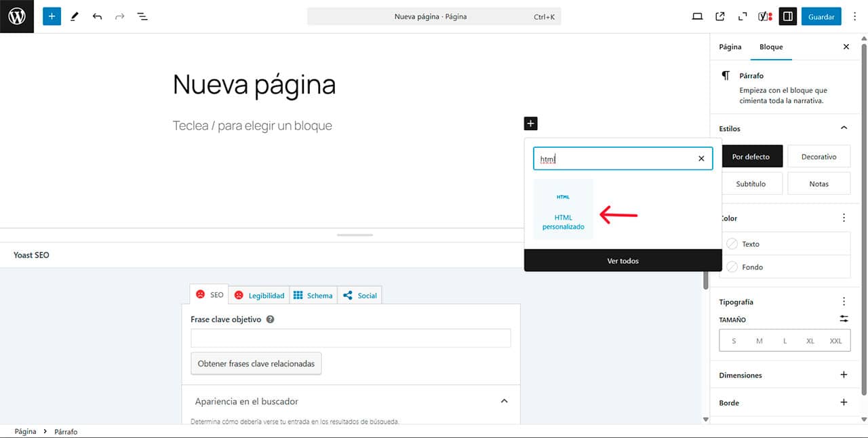Open Tipografía options three-dot menu
Viewport: 868px width, 438px height.
coord(844,302)
